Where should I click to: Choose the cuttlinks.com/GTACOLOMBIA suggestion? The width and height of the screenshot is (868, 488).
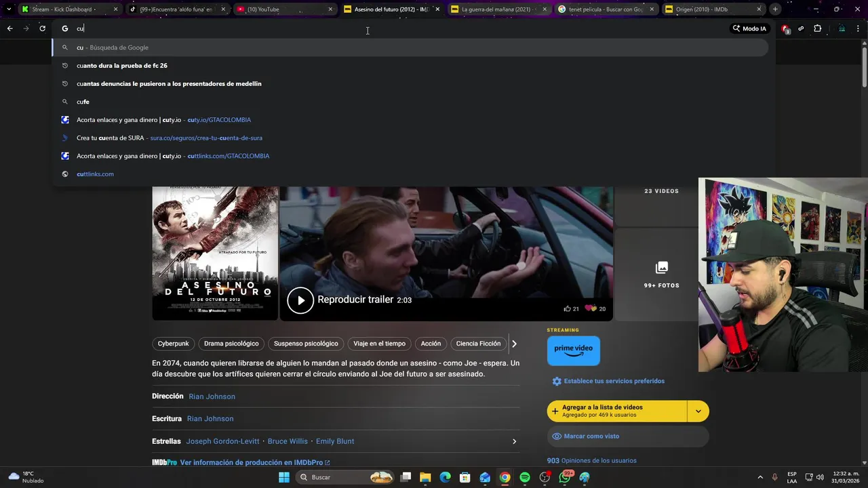point(410,156)
